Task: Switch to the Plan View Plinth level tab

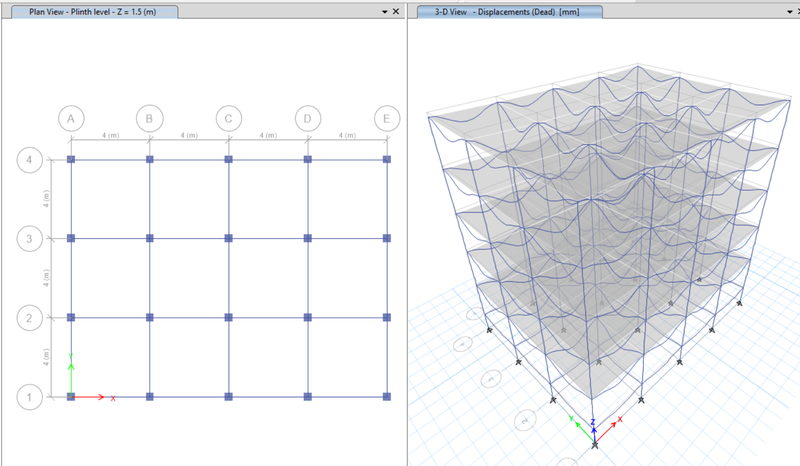Action: pos(92,12)
